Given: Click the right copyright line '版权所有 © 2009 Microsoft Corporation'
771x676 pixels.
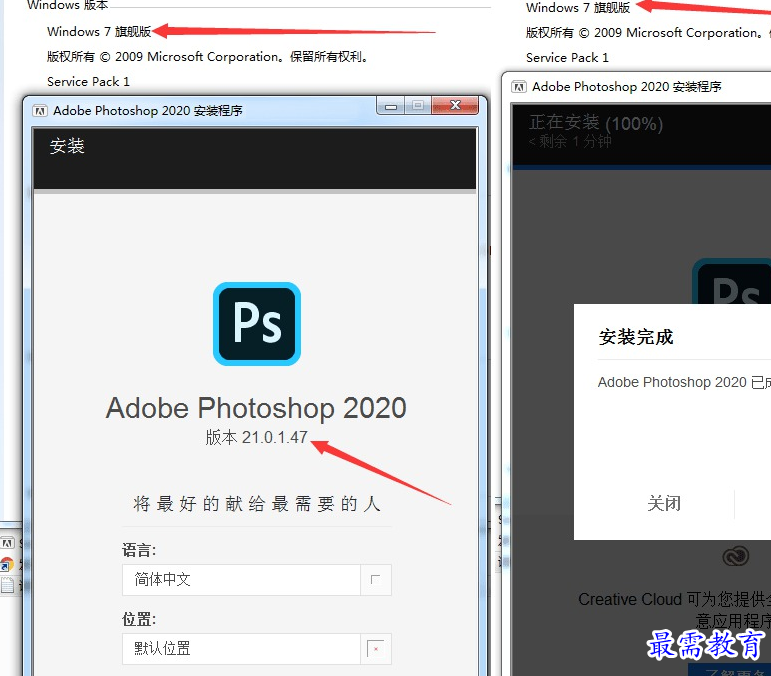Looking at the screenshot, I should click(x=644, y=32).
